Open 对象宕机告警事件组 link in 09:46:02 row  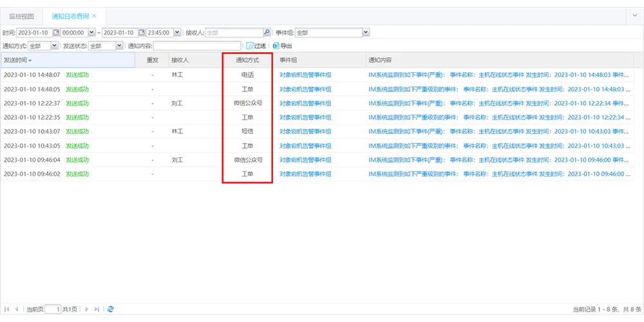tap(305, 174)
